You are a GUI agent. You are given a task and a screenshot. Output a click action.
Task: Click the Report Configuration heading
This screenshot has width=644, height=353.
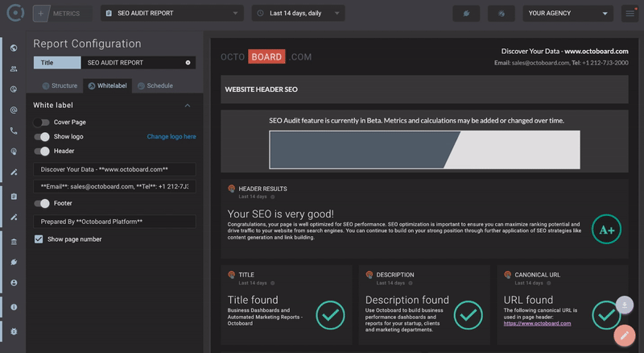[x=87, y=44]
